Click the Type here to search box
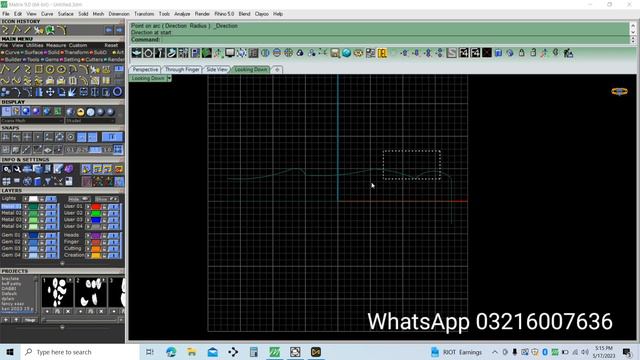Image resolution: width=640 pixels, height=360 pixels. click(80, 352)
